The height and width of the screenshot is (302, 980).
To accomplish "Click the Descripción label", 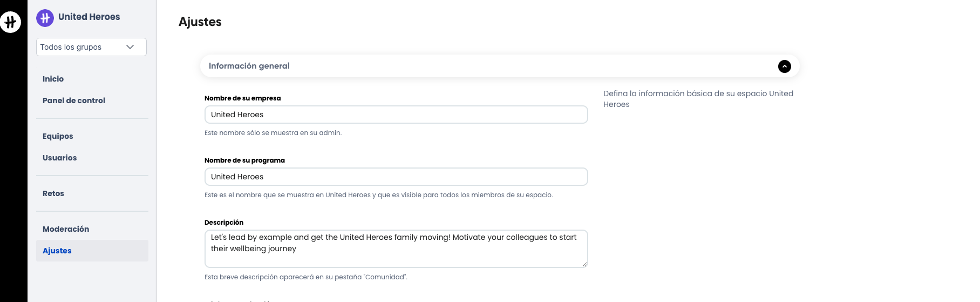I will tap(224, 223).
